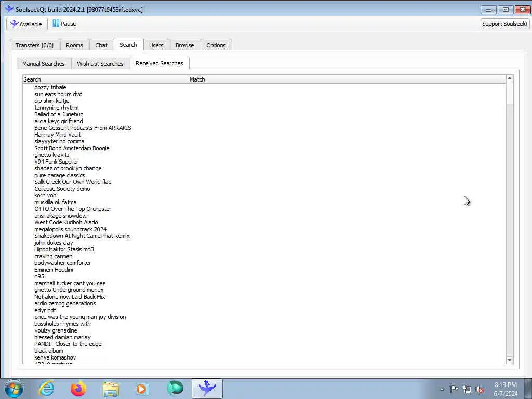The image size is (532, 399).
Task: Go to the Users tab
Action: tap(156, 45)
